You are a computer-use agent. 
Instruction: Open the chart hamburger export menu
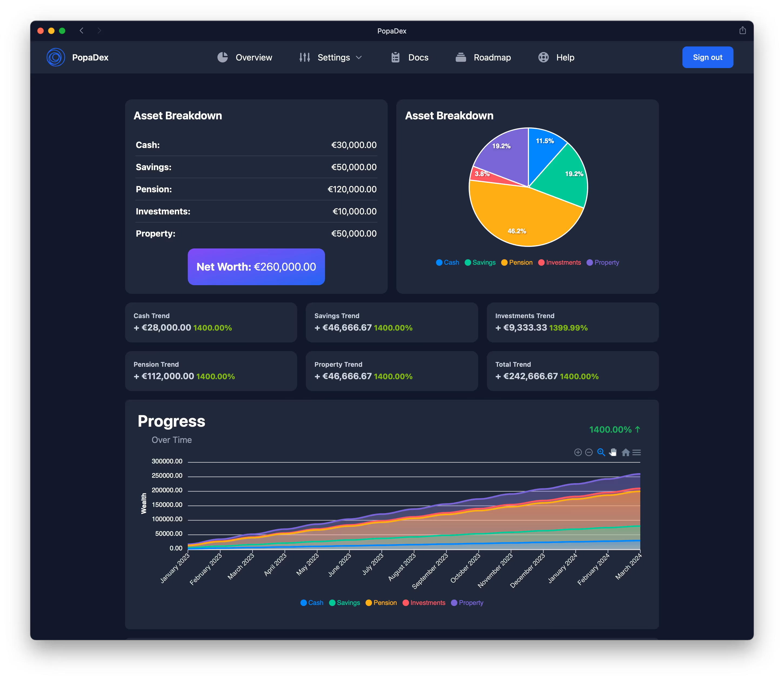(x=637, y=452)
